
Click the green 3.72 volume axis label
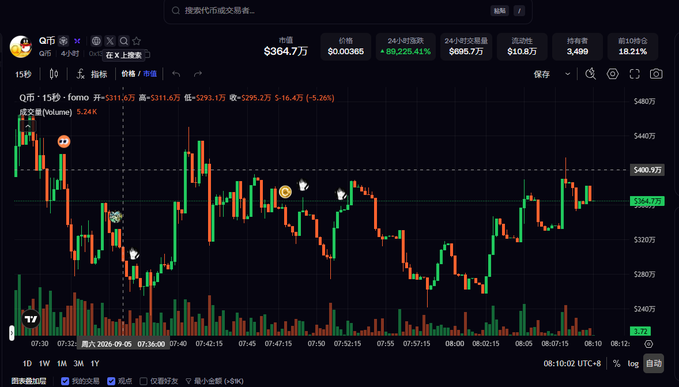pyautogui.click(x=640, y=331)
